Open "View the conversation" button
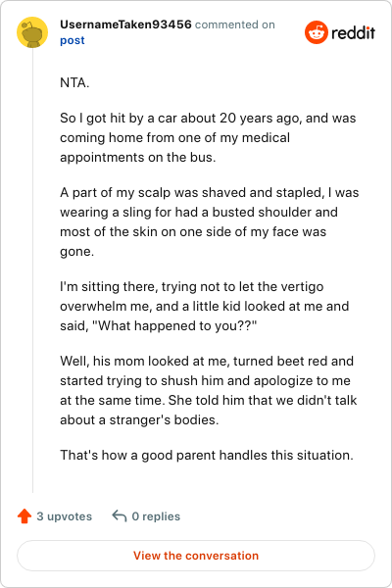Image resolution: width=392 pixels, height=588 pixels. click(196, 556)
